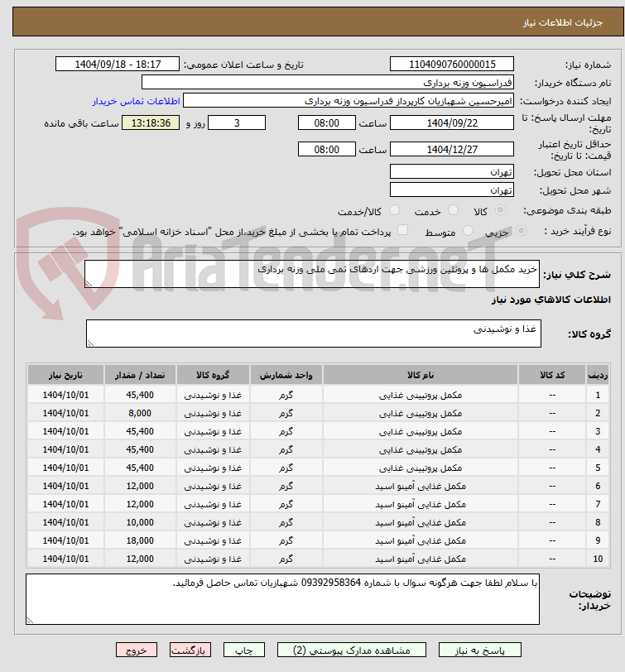Click the request creator name field
This screenshot has height=672, width=625.
[x=348, y=101]
